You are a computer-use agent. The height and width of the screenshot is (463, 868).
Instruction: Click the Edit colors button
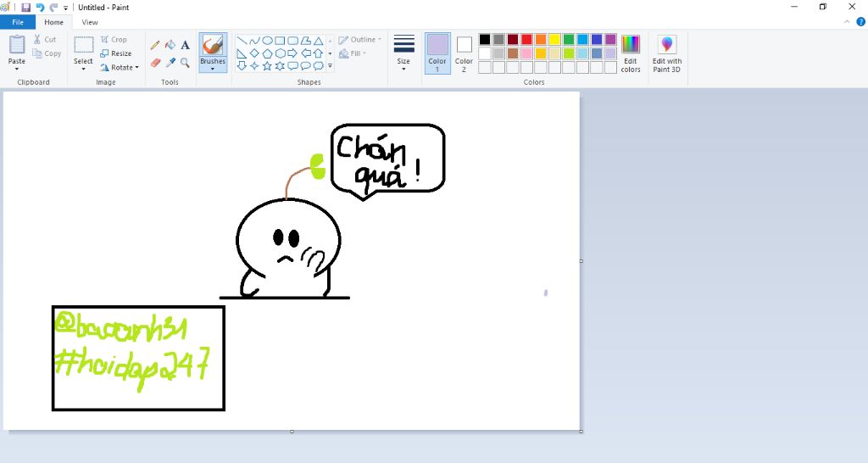pyautogui.click(x=631, y=53)
